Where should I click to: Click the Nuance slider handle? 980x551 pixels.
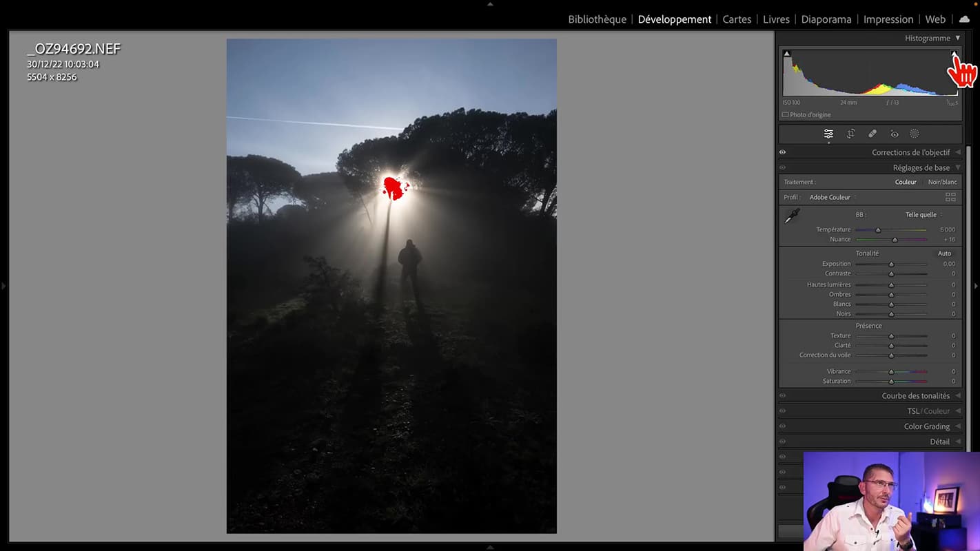pos(895,240)
